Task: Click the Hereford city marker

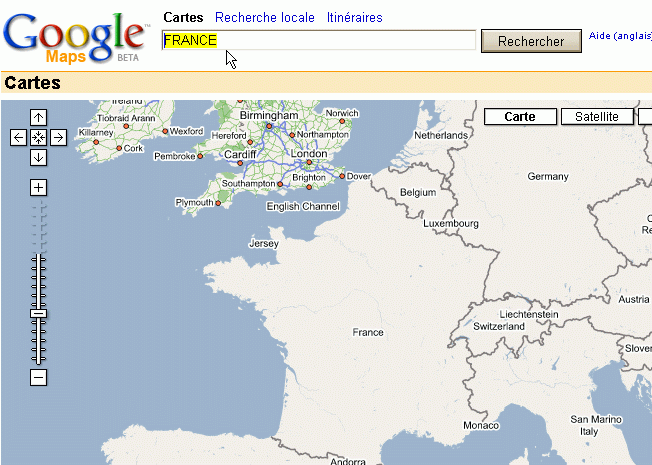Action: coord(250,142)
